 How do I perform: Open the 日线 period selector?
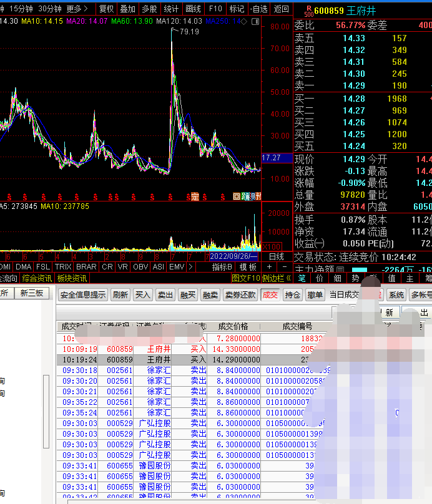[x=277, y=256]
